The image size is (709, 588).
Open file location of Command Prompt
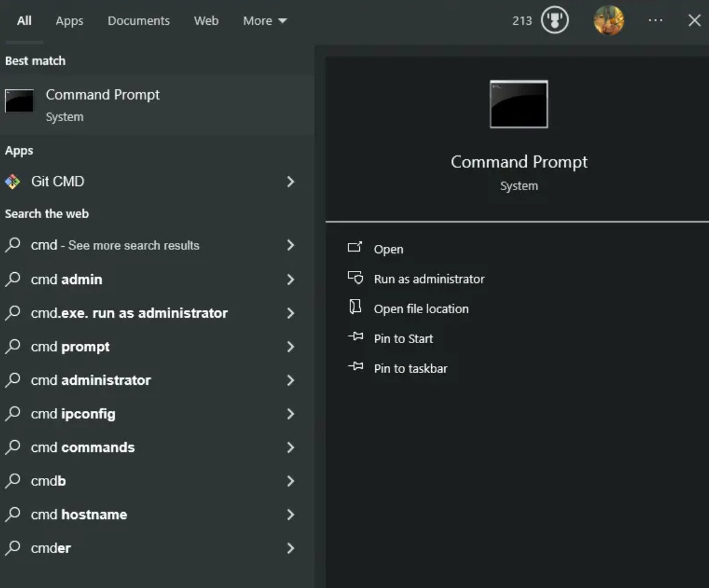point(421,309)
